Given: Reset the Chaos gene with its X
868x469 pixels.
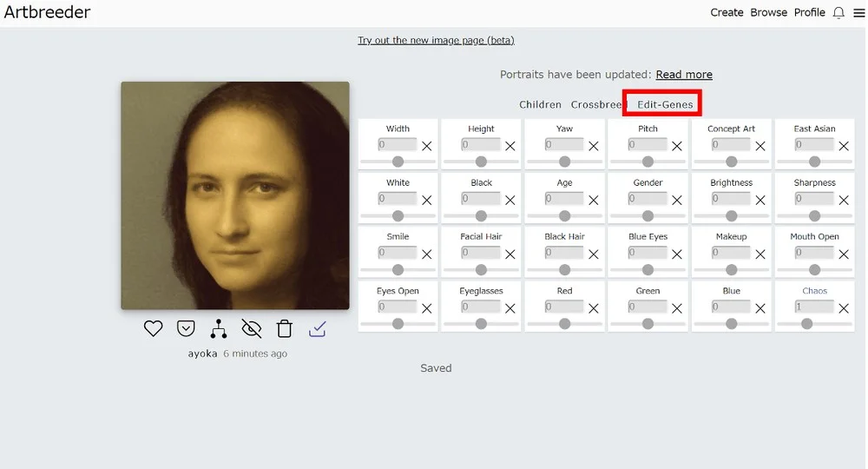Looking at the screenshot, I should click(x=843, y=308).
